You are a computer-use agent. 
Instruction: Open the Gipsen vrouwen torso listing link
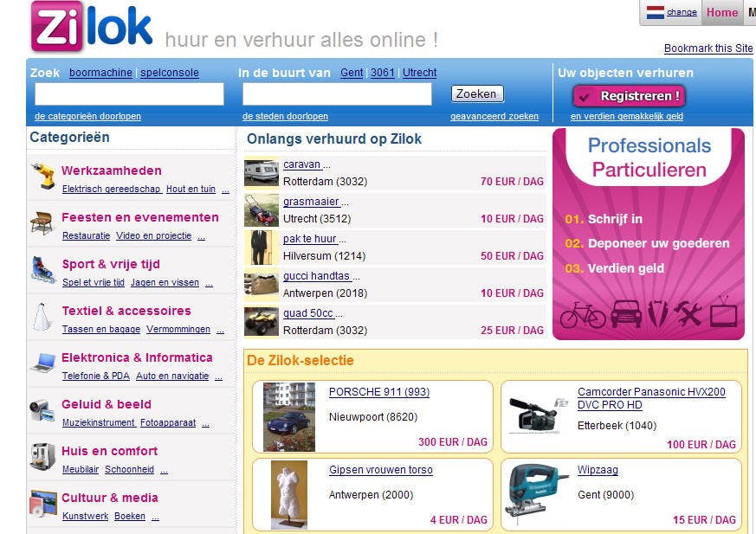coord(381,470)
